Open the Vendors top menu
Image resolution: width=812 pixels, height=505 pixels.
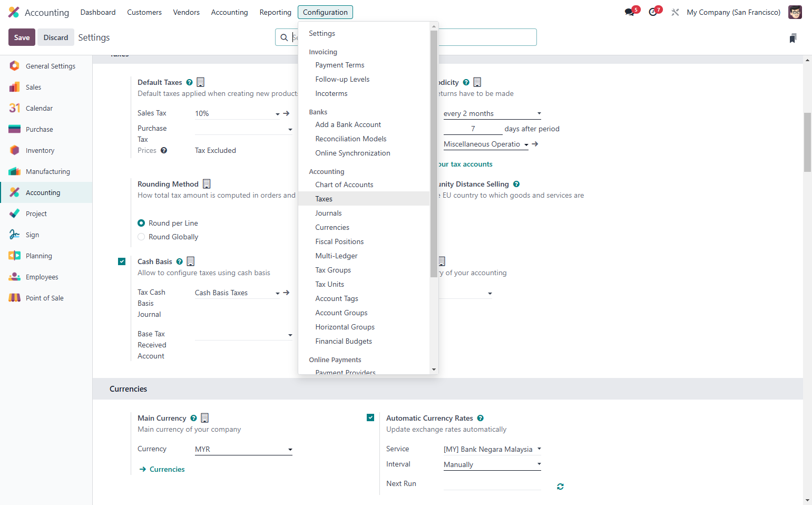point(186,12)
